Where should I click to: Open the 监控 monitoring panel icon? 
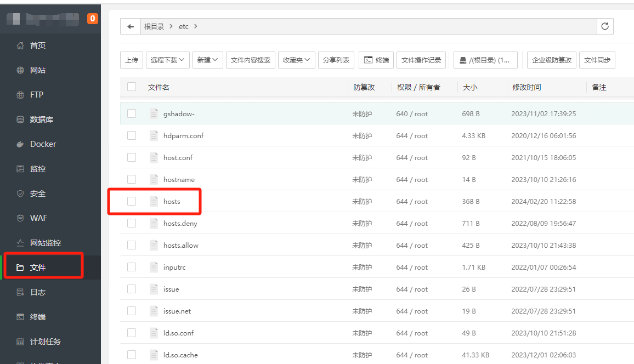20,168
